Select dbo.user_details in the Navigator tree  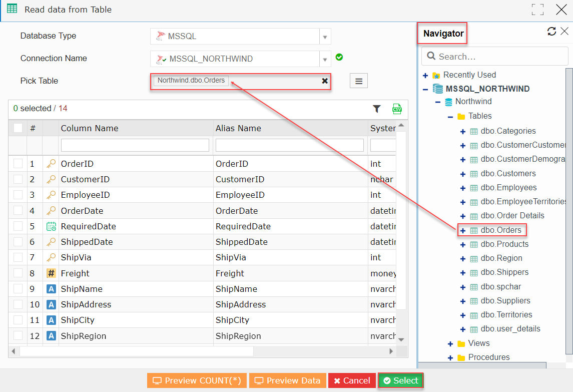tap(510, 329)
